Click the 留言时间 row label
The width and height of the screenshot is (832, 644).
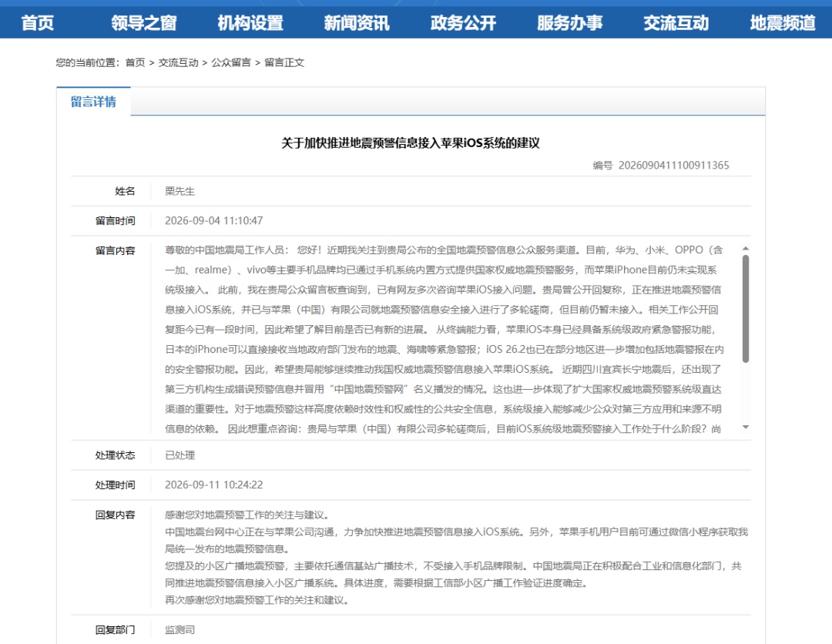pyautogui.click(x=115, y=220)
